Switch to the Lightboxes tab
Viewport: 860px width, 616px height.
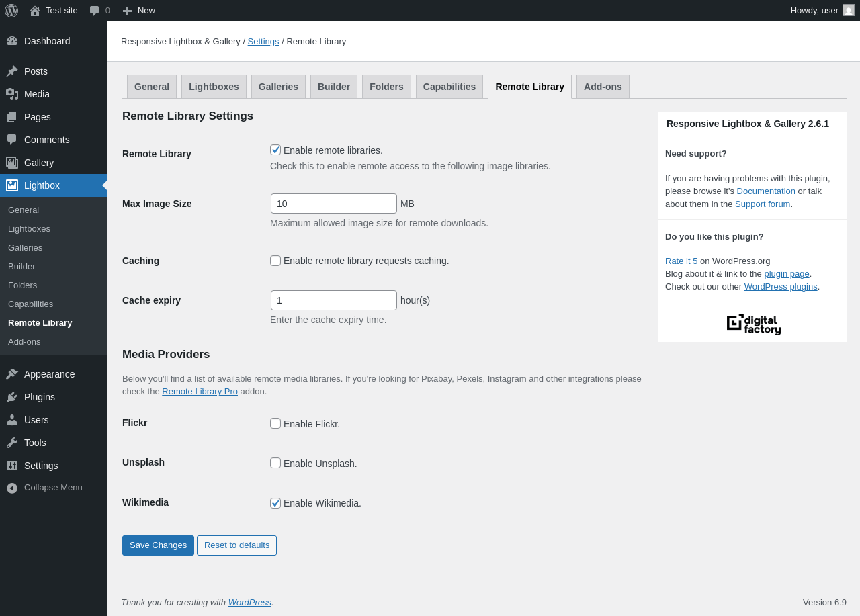(x=214, y=87)
